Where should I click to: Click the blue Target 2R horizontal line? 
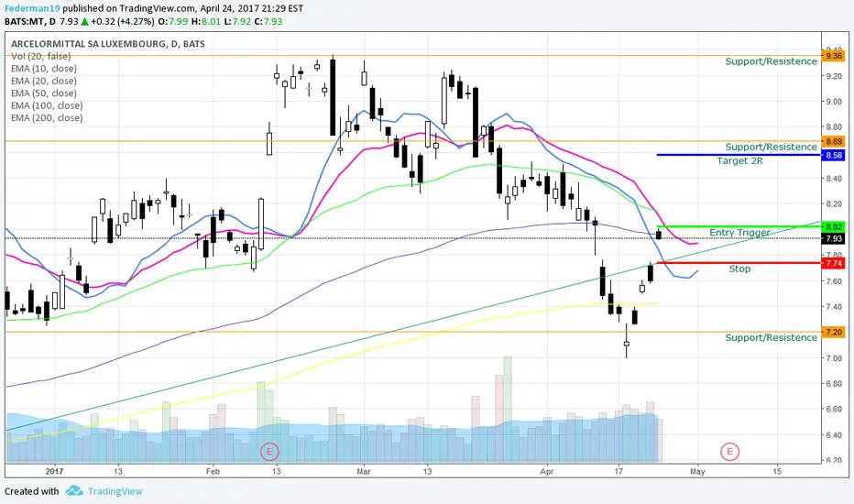tap(739, 155)
